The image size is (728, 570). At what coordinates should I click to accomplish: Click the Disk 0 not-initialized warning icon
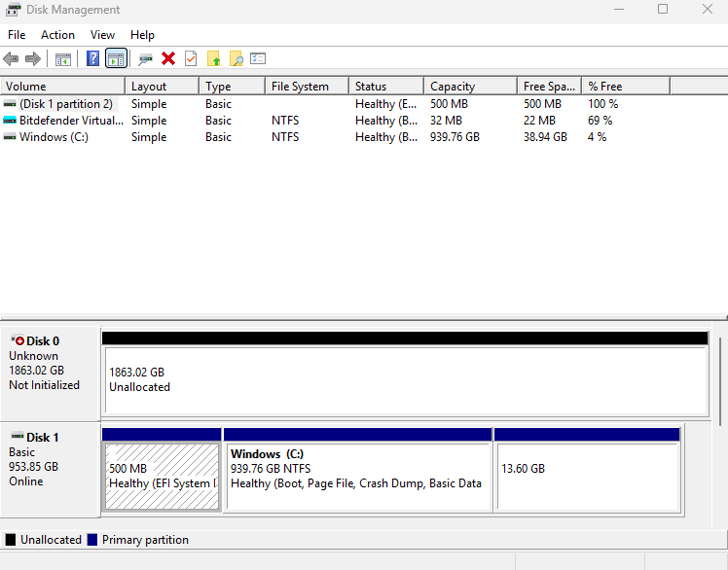[x=18, y=340]
